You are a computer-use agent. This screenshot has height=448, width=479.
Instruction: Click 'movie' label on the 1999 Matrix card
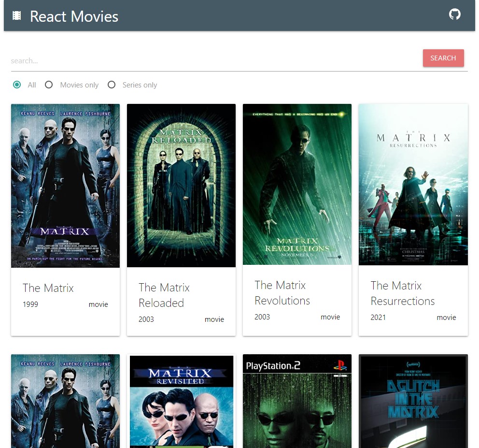coord(99,304)
